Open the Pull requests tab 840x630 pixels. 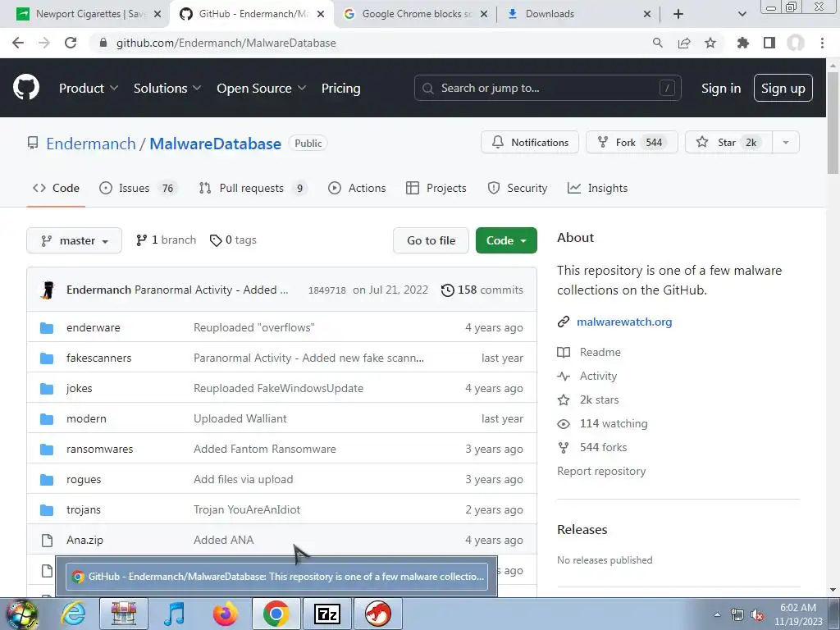253,188
